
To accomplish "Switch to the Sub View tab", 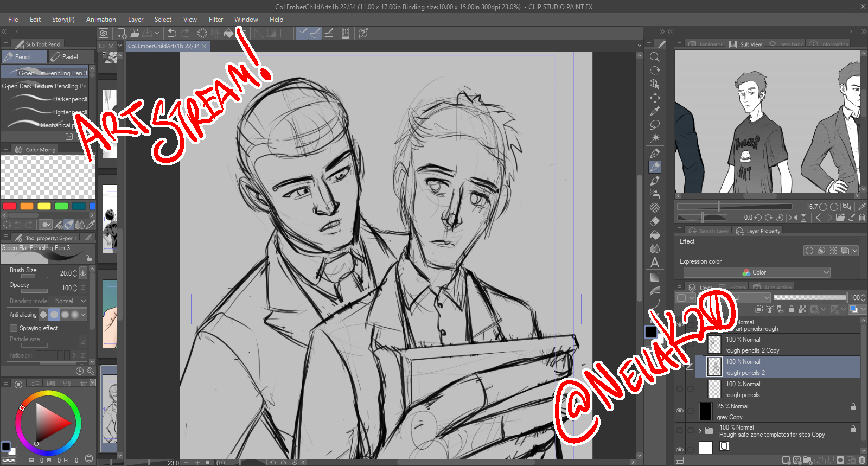I will point(746,44).
